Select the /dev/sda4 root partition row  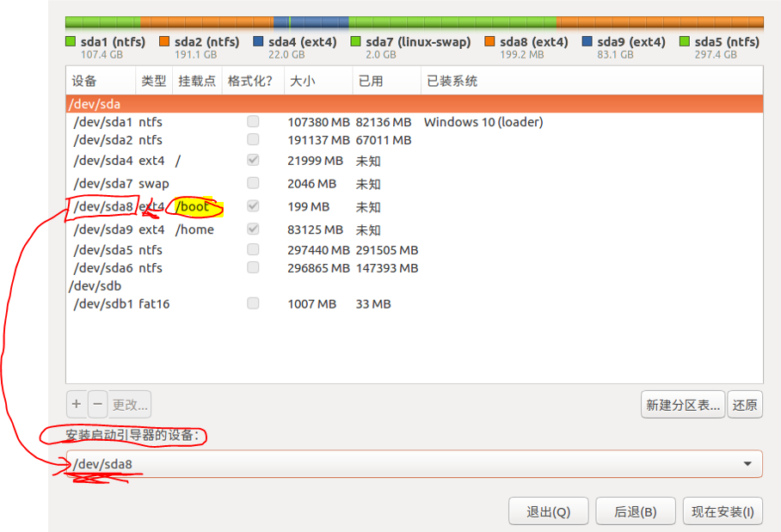pos(415,160)
